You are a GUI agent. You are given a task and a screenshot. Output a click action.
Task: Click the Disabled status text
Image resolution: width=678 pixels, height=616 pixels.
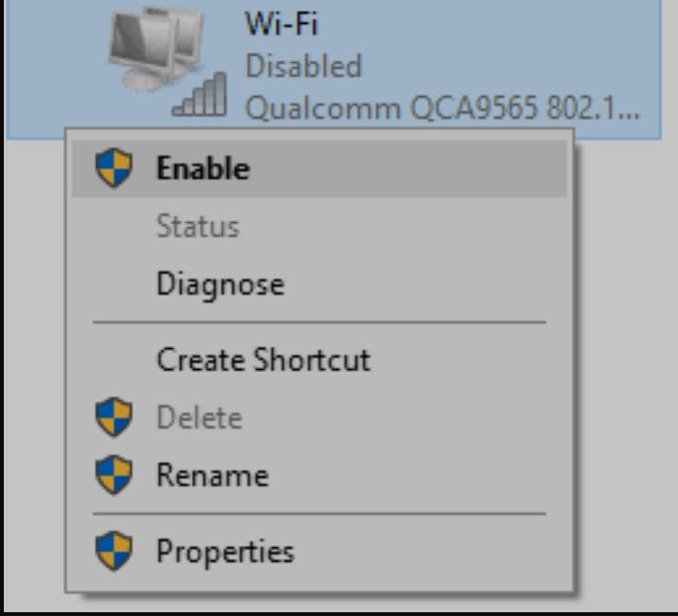pos(303,66)
